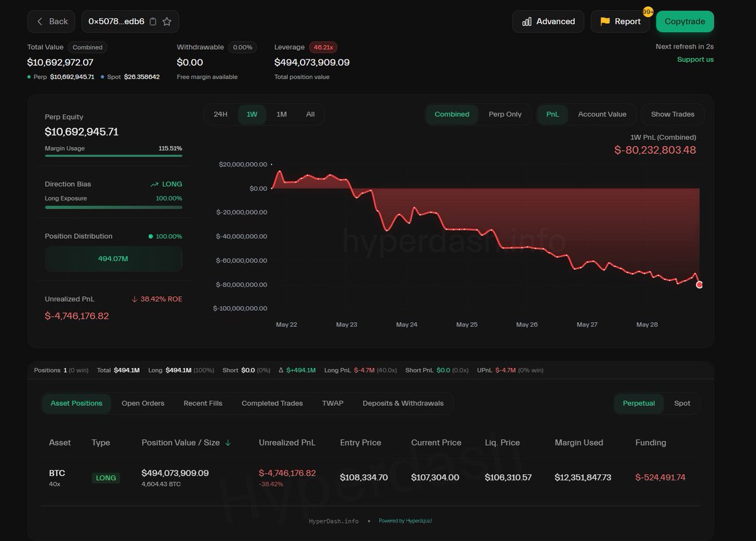Click the Spot $26.358642 legend item

130,77
